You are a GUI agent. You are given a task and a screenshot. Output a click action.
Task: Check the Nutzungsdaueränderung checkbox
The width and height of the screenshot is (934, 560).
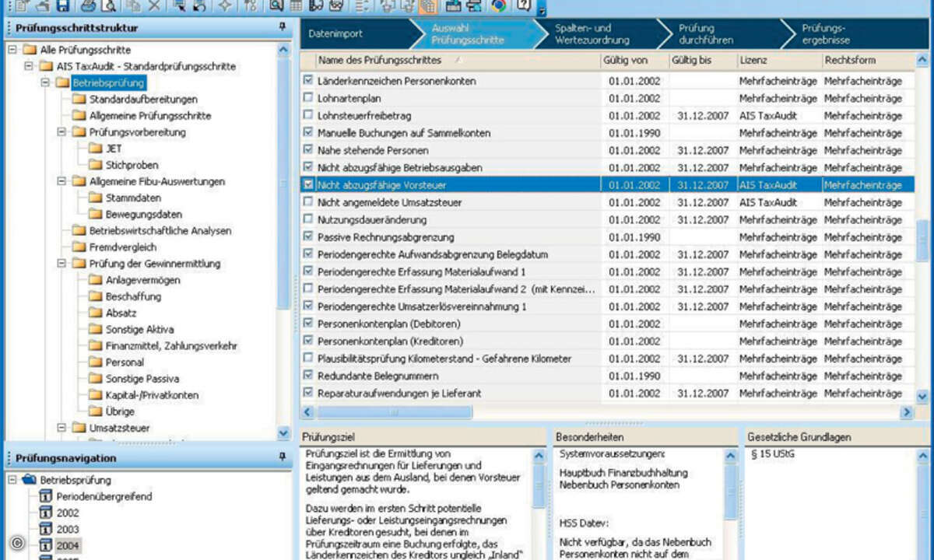pyautogui.click(x=308, y=219)
